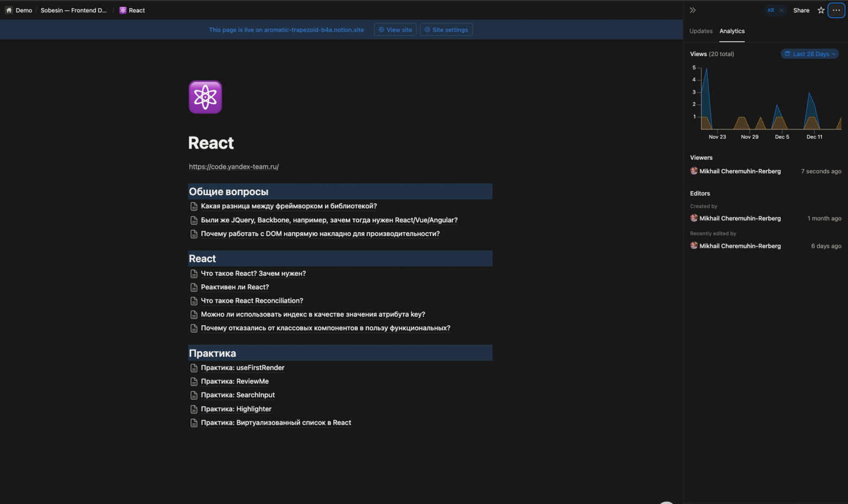Open the aromatic-trapezoid-b4a.notion.site link
This screenshot has width=848, height=504.
tap(314, 30)
